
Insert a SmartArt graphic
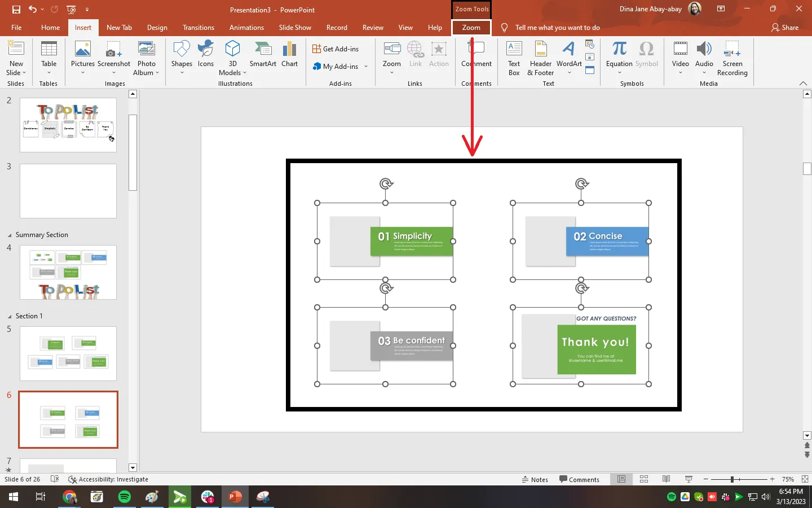pyautogui.click(x=263, y=55)
